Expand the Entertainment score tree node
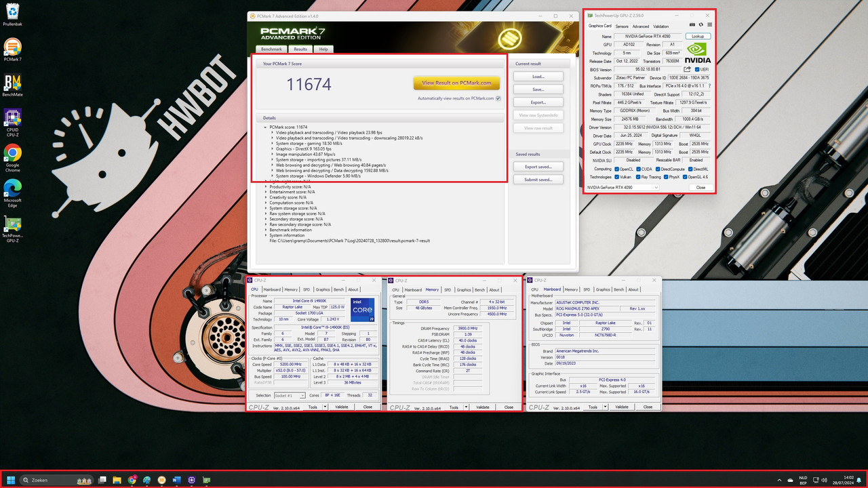The width and height of the screenshot is (868, 488). tap(266, 192)
